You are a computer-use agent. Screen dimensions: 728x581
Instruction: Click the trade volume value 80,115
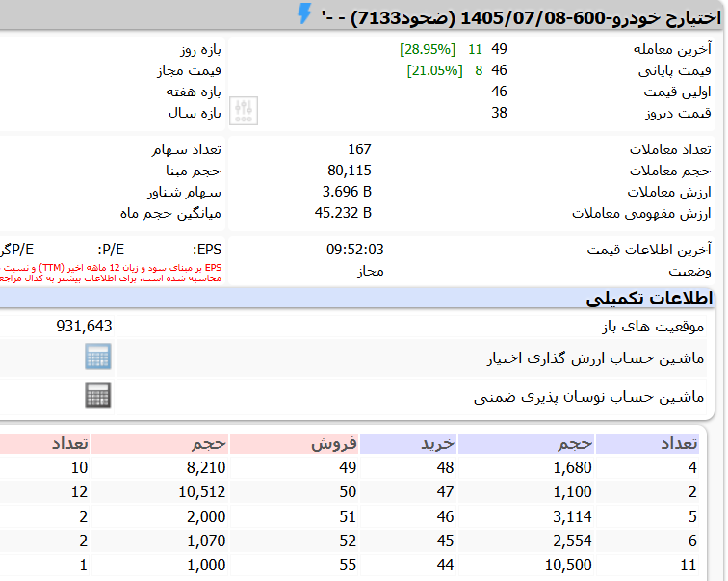pyautogui.click(x=350, y=171)
